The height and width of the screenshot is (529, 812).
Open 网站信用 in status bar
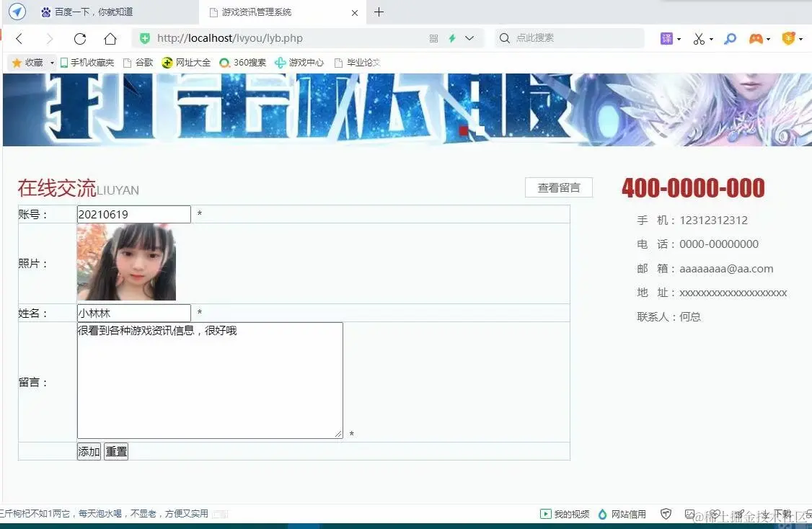click(x=622, y=514)
